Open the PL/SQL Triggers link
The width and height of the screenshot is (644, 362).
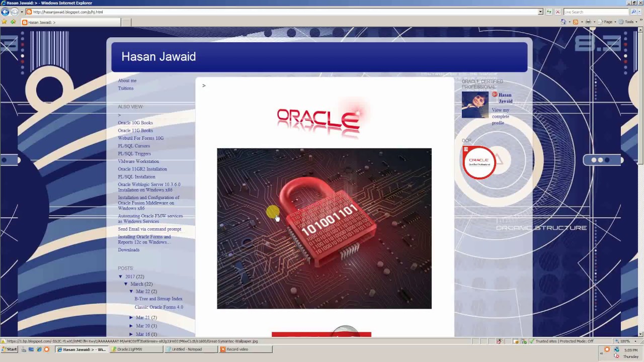point(134,154)
